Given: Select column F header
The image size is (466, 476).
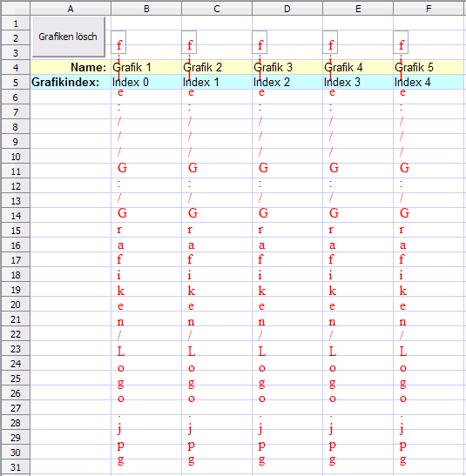Looking at the screenshot, I should (429, 9).
